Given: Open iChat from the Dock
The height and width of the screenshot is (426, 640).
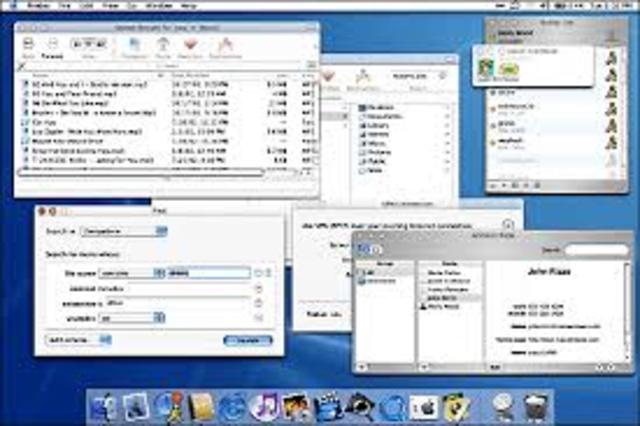Looking at the screenshot, I should [169, 406].
